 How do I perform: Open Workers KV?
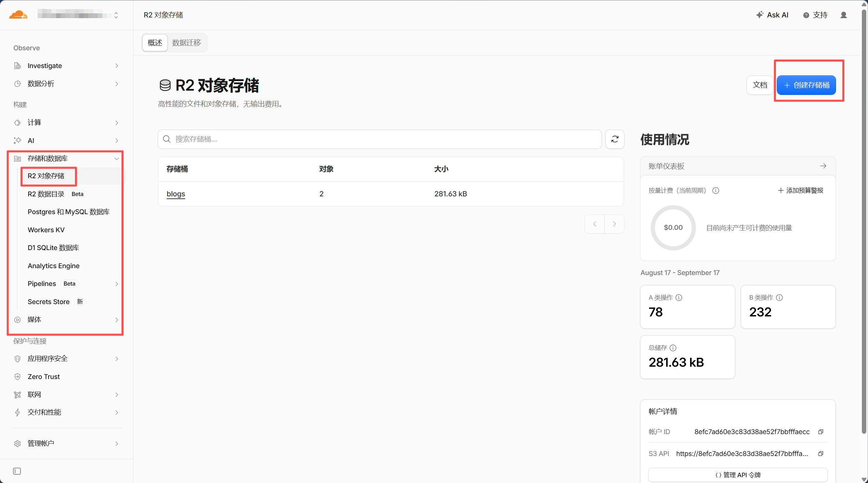[46, 230]
